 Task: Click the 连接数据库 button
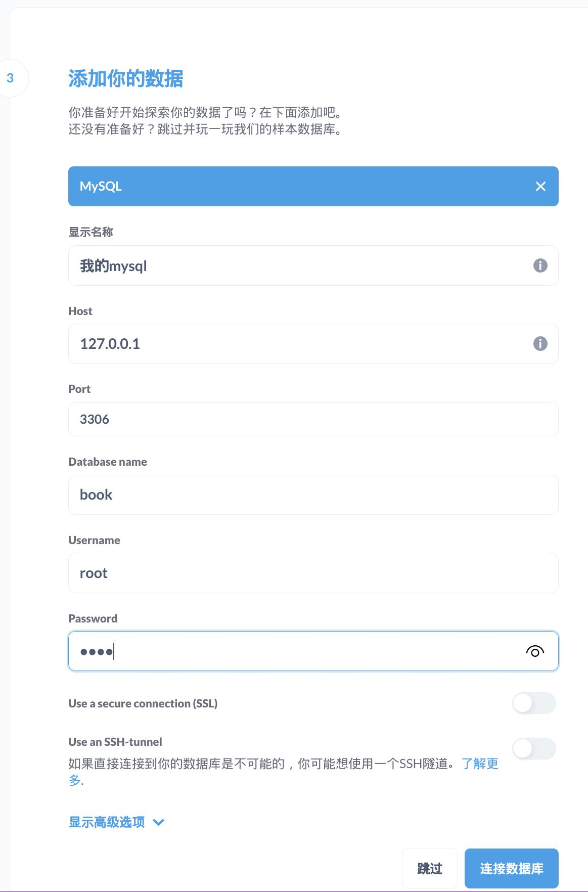(x=512, y=868)
